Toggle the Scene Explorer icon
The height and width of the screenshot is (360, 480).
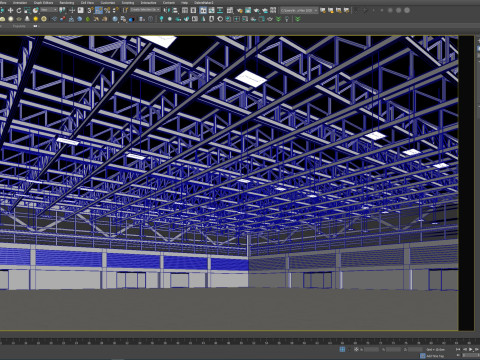point(185,10)
